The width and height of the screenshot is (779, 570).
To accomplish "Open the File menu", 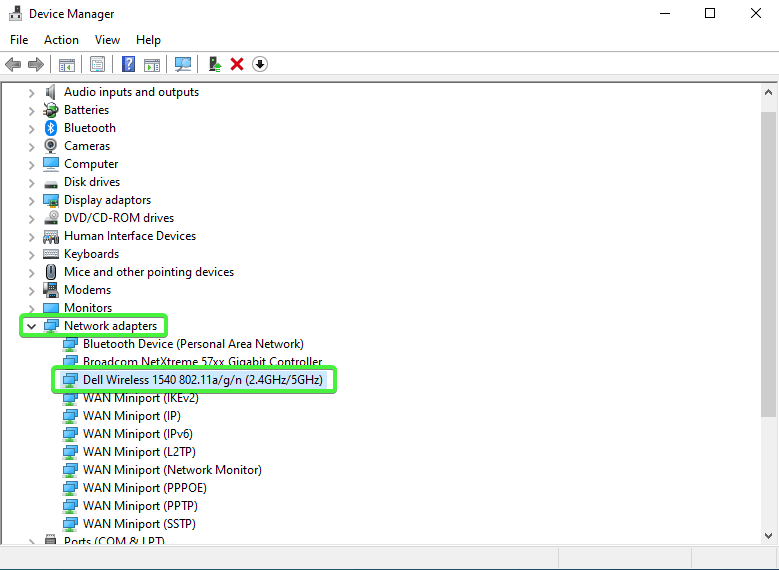I will (x=19, y=40).
